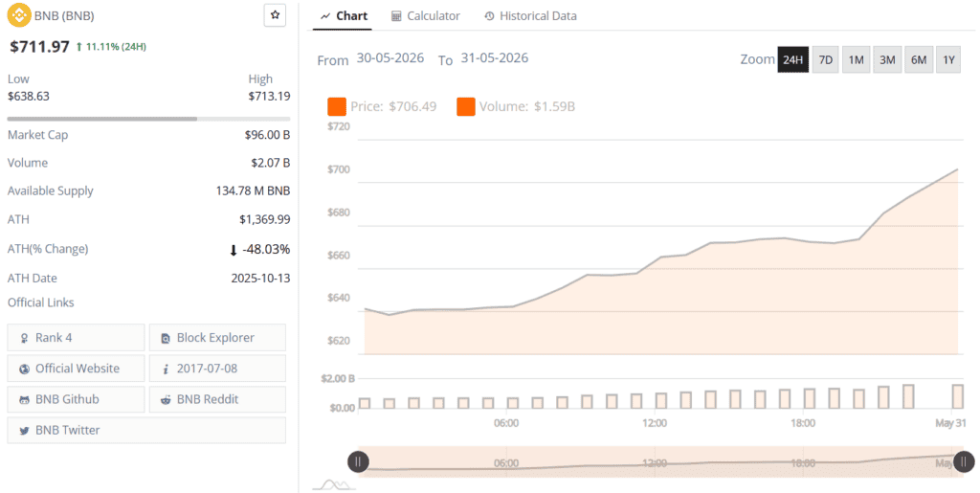This screenshot has height=493, width=980.
Task: Click the $1,369.99 ATH value
Action: (x=265, y=220)
